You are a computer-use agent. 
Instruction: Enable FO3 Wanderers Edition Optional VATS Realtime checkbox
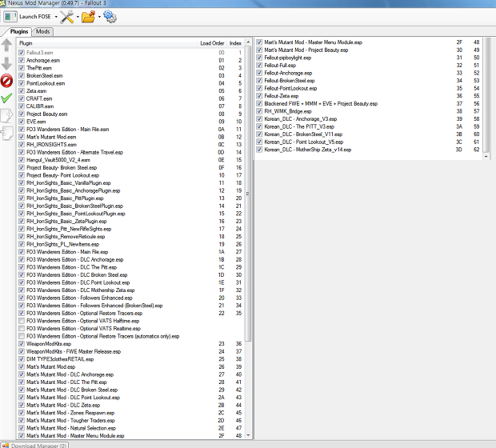point(22,329)
